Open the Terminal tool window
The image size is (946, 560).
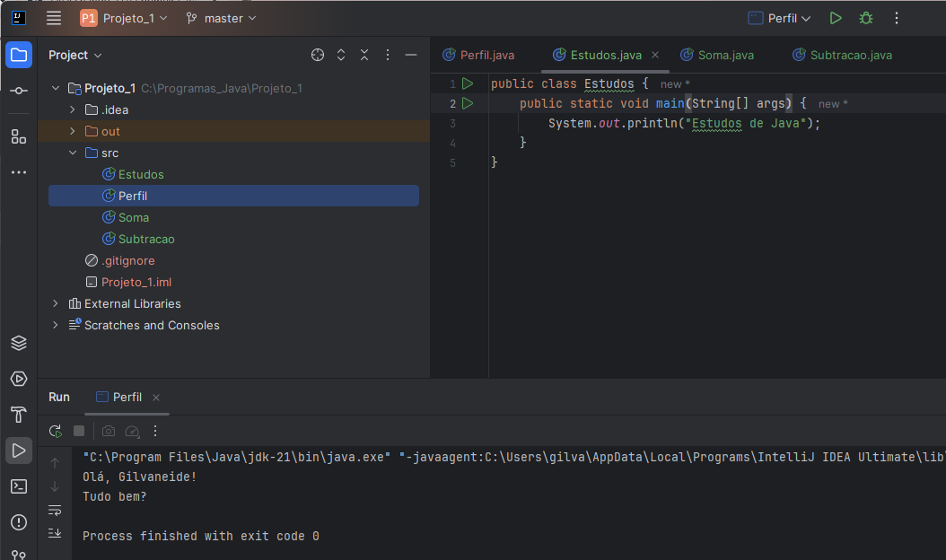coord(19,486)
